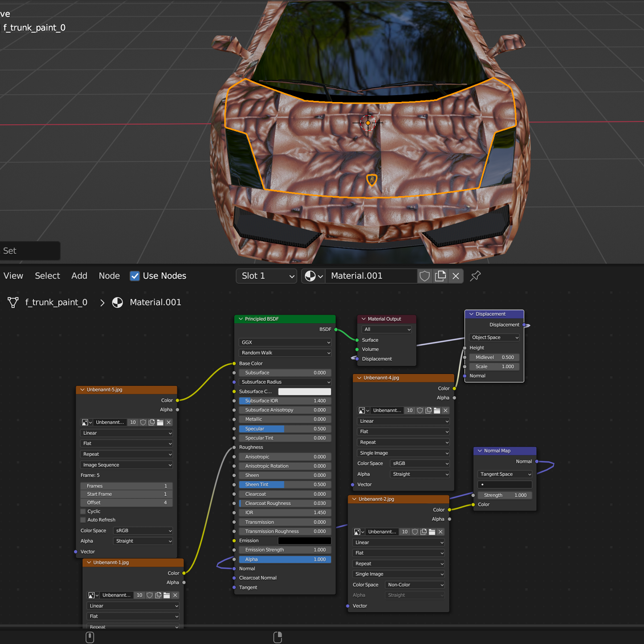Screen dimensions: 644x644
Task: Collapse the Displacement node
Action: [471, 314]
